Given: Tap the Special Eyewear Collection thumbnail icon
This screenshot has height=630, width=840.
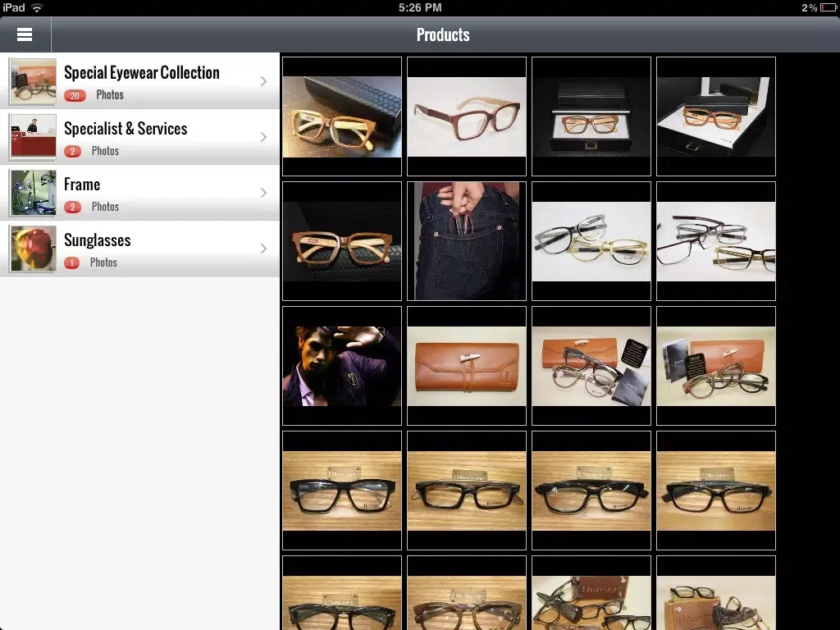Looking at the screenshot, I should click(33, 81).
